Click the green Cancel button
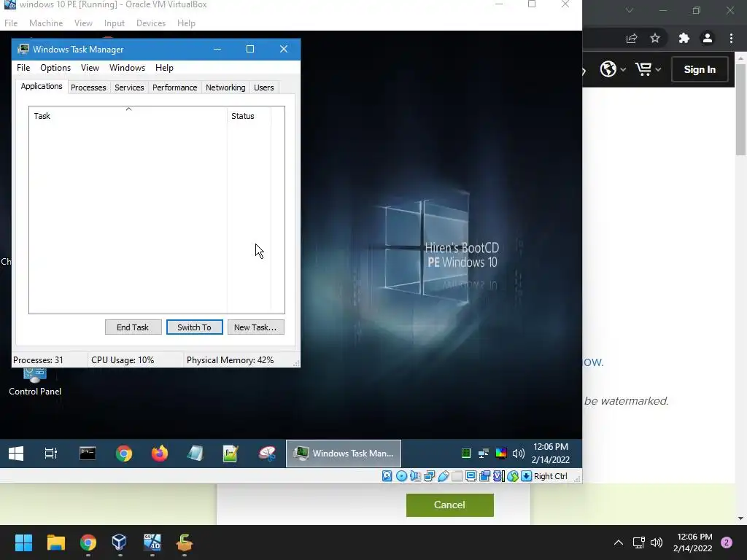The image size is (747, 560). click(449, 505)
